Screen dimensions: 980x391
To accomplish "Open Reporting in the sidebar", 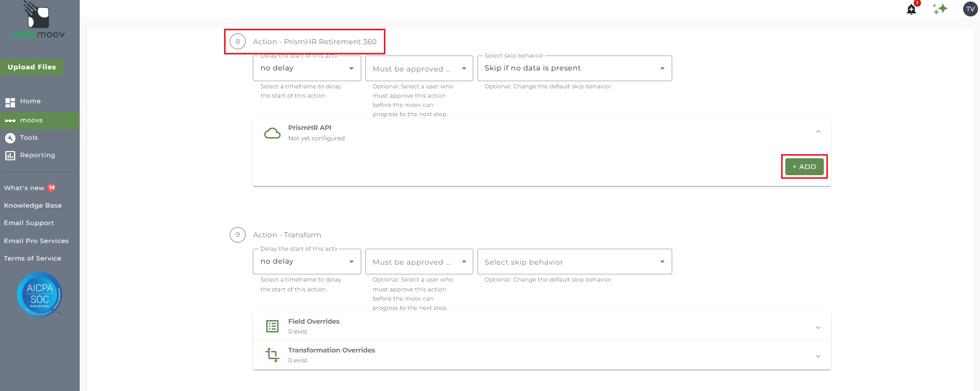I will click(x=37, y=155).
